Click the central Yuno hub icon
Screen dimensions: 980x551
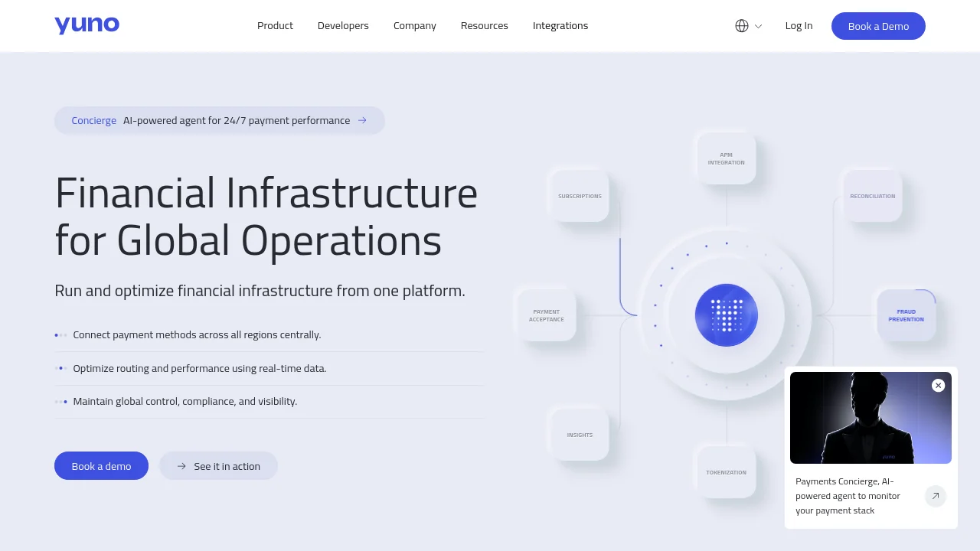click(726, 315)
